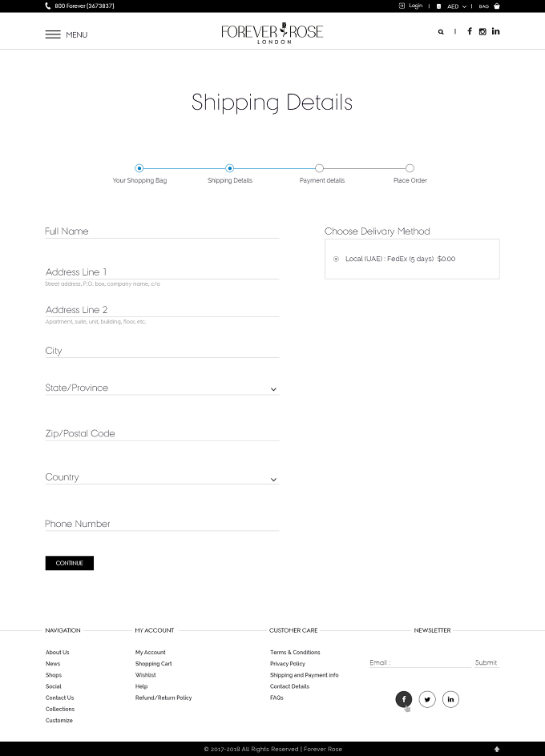The height and width of the screenshot is (756, 545).
Task: Open the shopping bag icon
Action: (497, 6)
